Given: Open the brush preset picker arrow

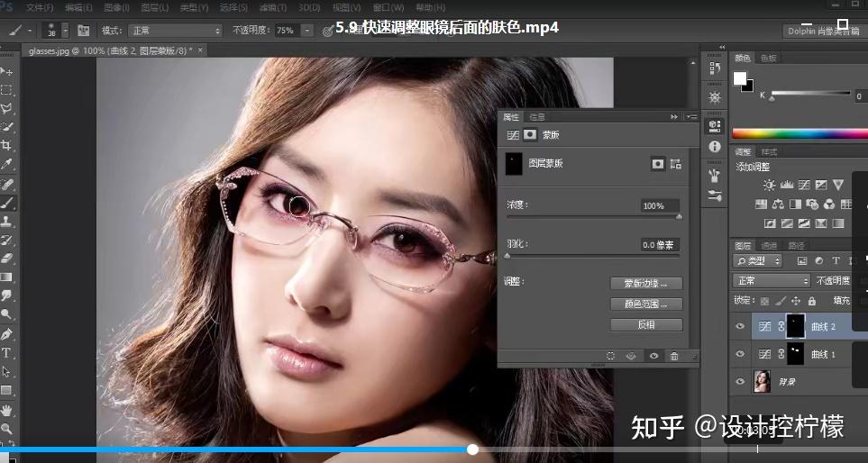Looking at the screenshot, I should pos(65,31).
